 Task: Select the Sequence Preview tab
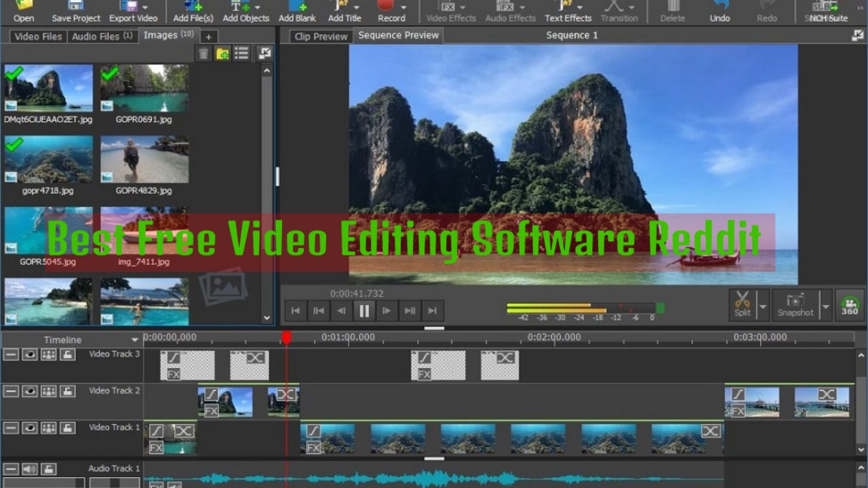pos(398,35)
